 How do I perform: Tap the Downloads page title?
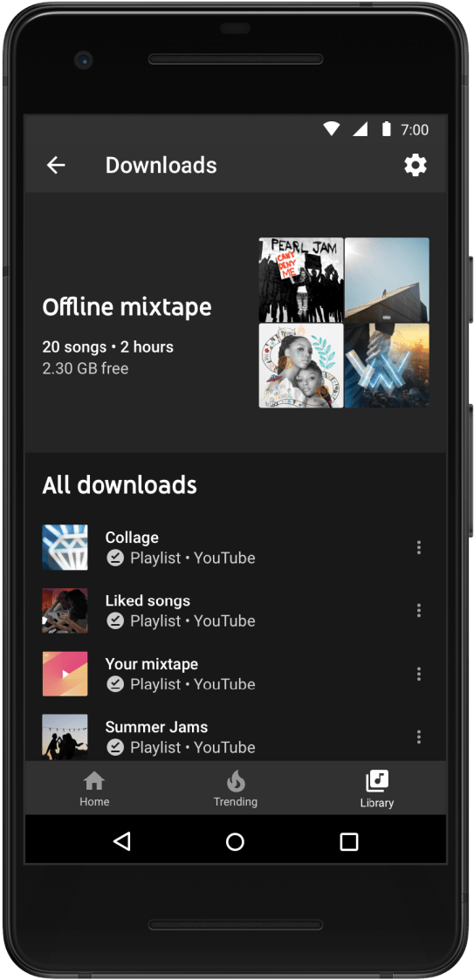(161, 165)
